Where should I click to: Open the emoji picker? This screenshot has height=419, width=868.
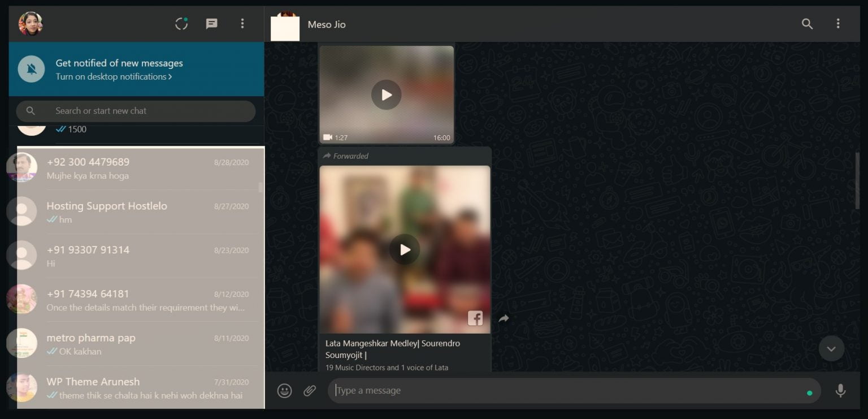pyautogui.click(x=284, y=390)
